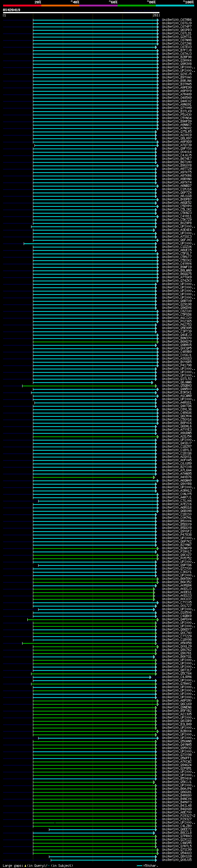This screenshot has width=197, height=868.
Task: Select hit label UniRef100_C3PT39
Action: (177, 332)
